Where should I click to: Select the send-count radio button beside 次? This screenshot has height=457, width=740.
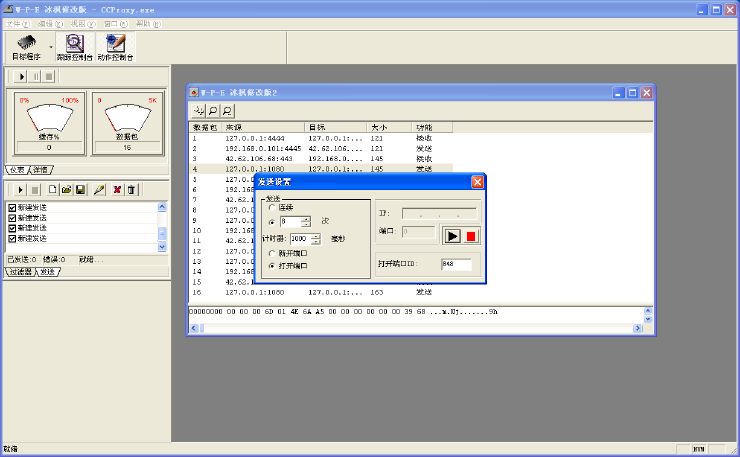272,222
